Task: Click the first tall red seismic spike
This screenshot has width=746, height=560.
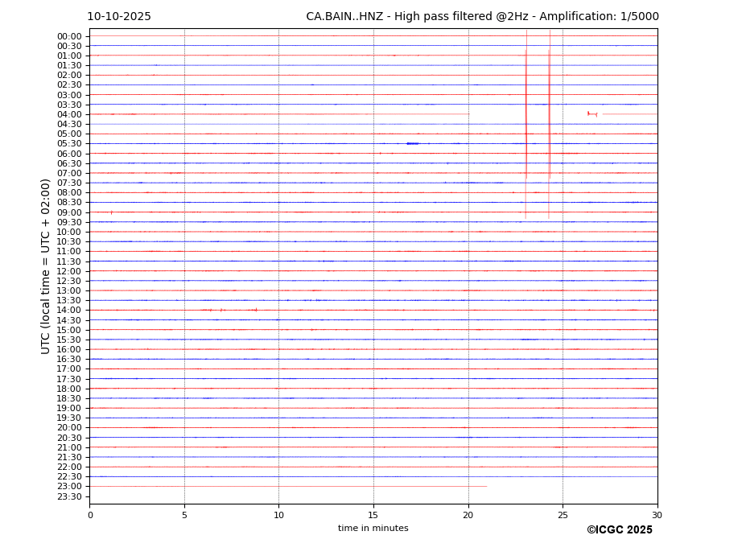Action: pyautogui.click(x=526, y=121)
